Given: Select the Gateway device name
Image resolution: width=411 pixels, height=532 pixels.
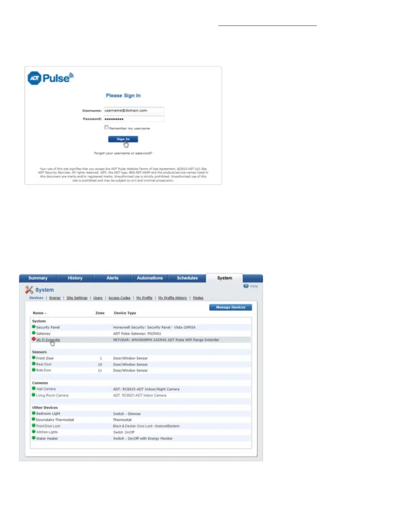Looking at the screenshot, I should click(x=43, y=334).
